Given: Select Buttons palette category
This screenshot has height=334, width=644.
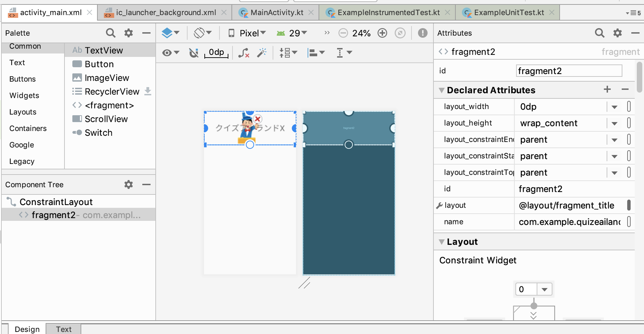Looking at the screenshot, I should click(33, 79).
